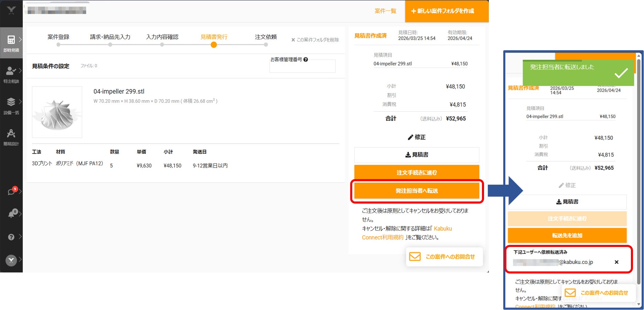Click 転送先を追加 in the right-side panel
The image size is (644, 310).
tap(567, 236)
